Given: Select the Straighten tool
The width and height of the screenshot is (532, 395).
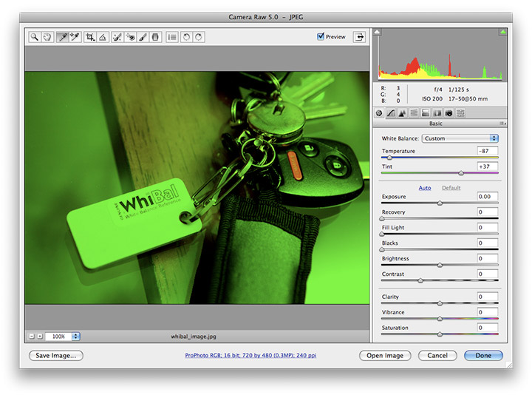Looking at the screenshot, I should 103,37.
